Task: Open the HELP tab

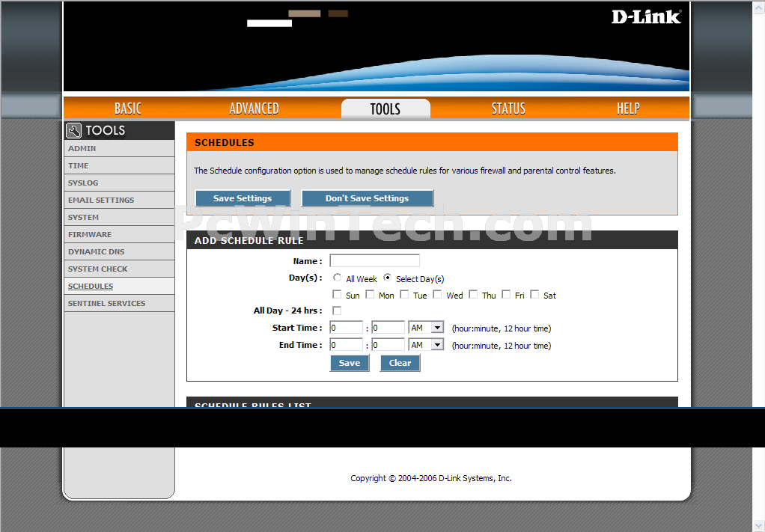Action: pyautogui.click(x=628, y=108)
